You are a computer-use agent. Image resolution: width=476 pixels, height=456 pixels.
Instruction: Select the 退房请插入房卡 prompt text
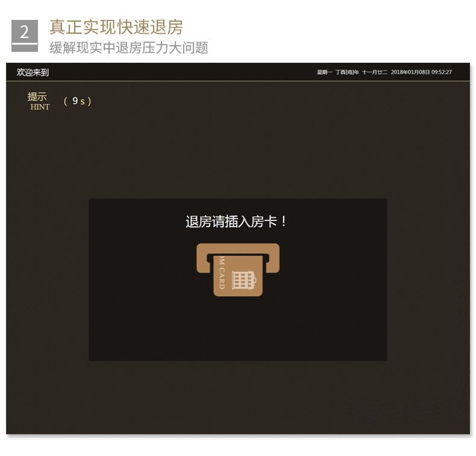[x=236, y=221]
